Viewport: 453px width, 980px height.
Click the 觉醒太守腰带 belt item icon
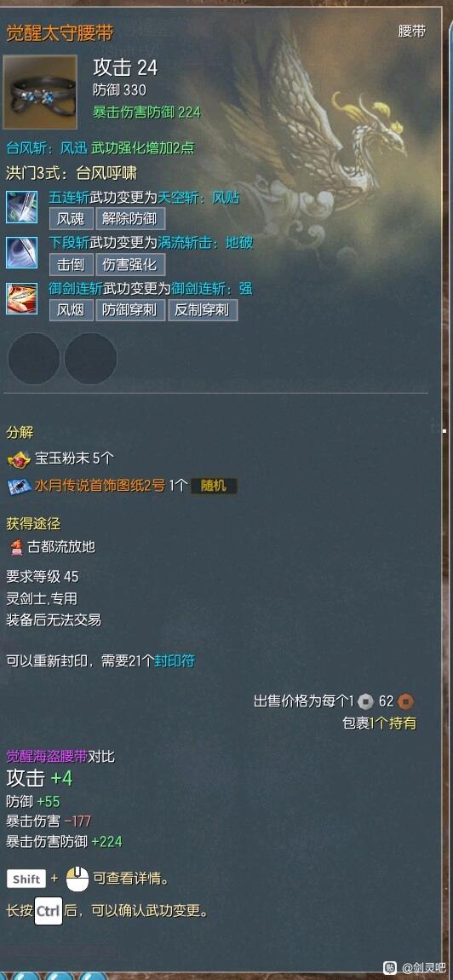(x=40, y=92)
